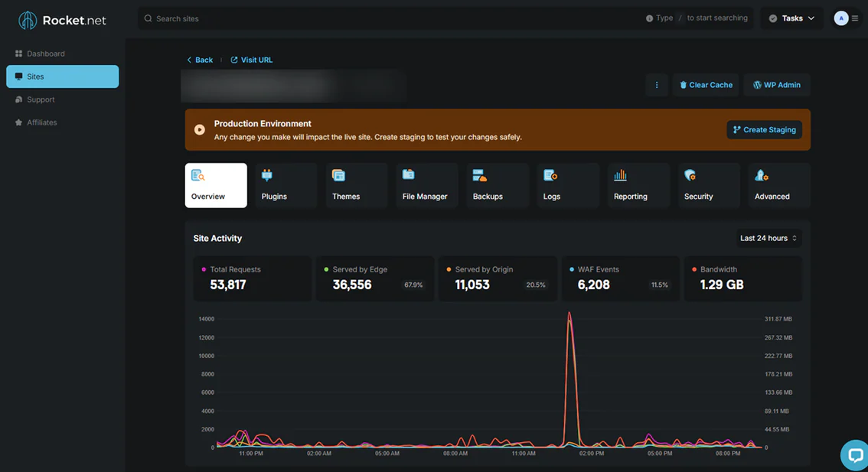Click the Sites monitor icon in sidebar
Screen dimensions: 868x472
pyautogui.click(x=18, y=76)
